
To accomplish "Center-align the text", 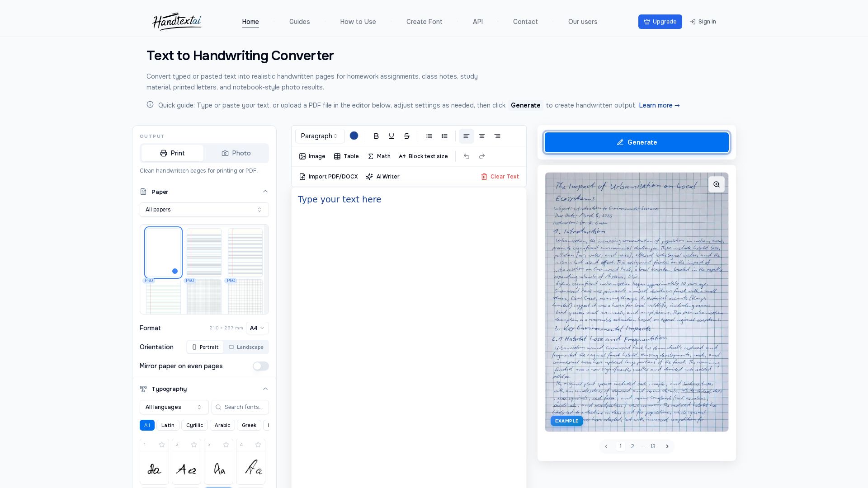I will click(482, 136).
